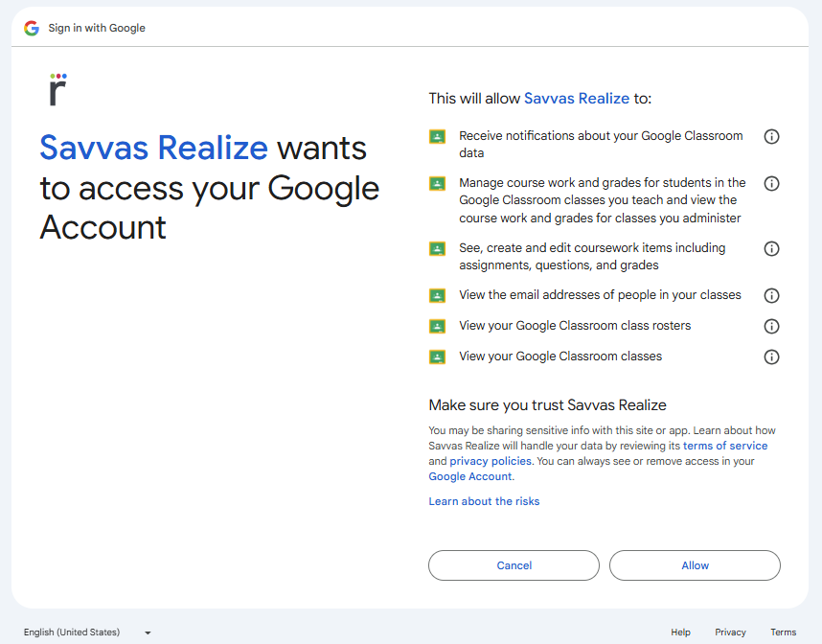Open the Terms footer link

784,632
